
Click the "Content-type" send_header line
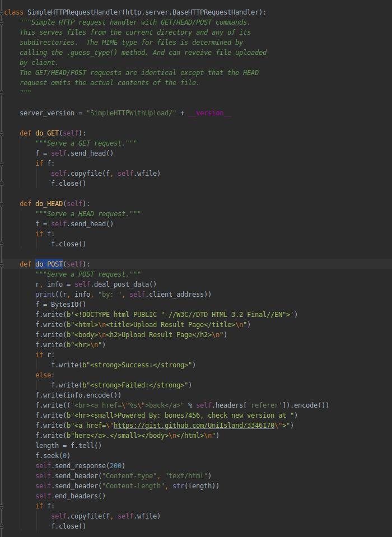pos(123,476)
